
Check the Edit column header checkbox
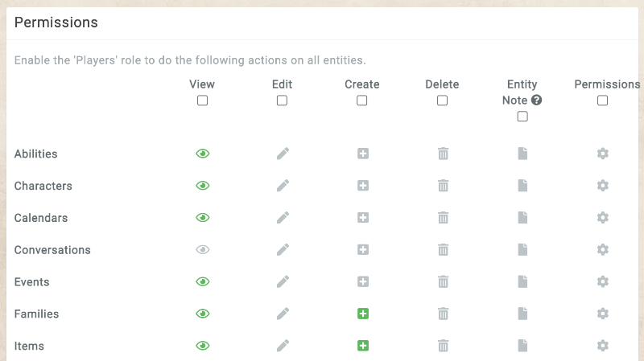click(282, 101)
